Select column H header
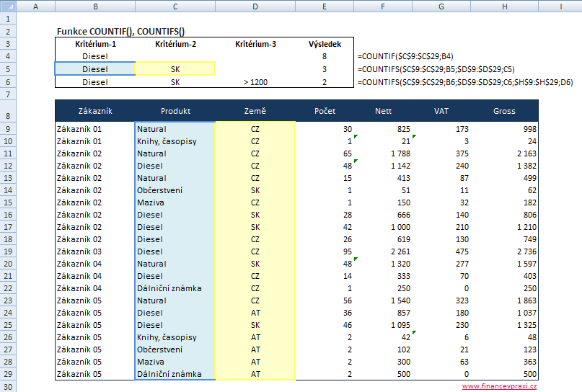 click(504, 6)
